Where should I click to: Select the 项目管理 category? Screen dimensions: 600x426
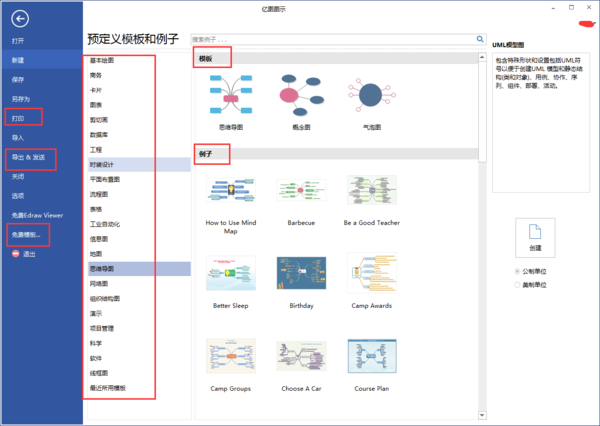tap(102, 328)
